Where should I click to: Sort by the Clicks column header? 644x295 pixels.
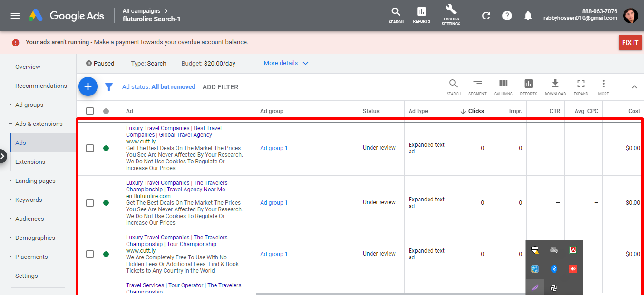tap(476, 111)
